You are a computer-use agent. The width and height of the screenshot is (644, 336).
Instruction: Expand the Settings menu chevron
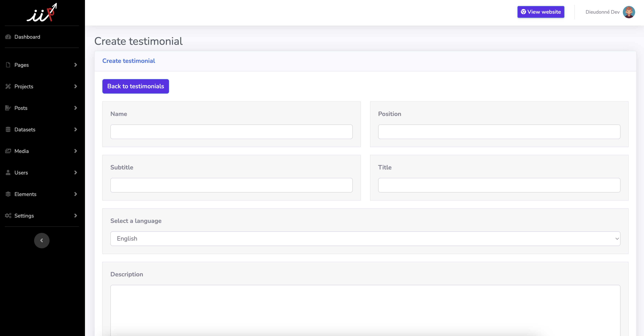76,216
